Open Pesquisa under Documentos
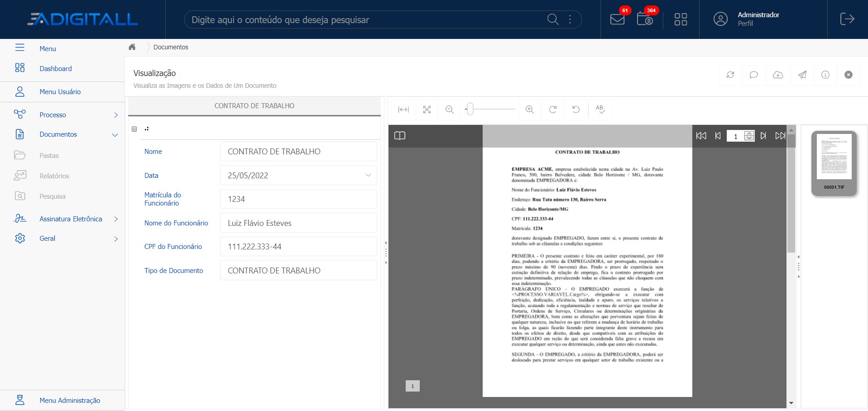This screenshot has height=411, width=868. 53,196
